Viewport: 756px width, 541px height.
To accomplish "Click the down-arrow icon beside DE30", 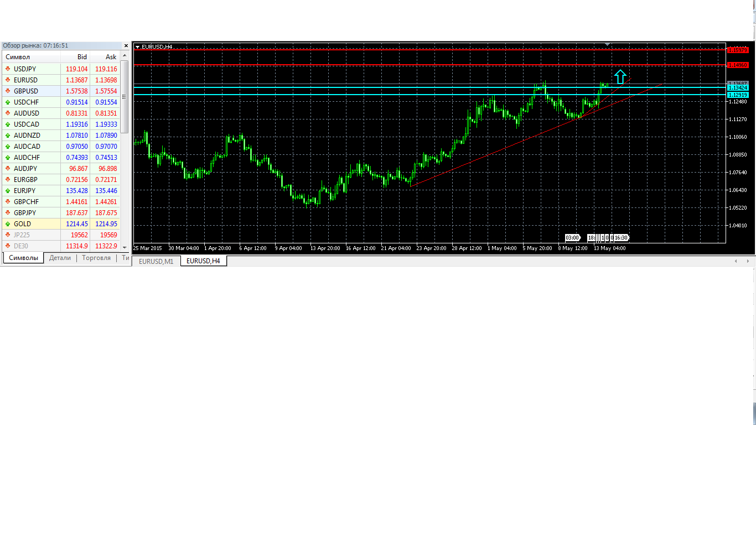I will (x=8, y=246).
